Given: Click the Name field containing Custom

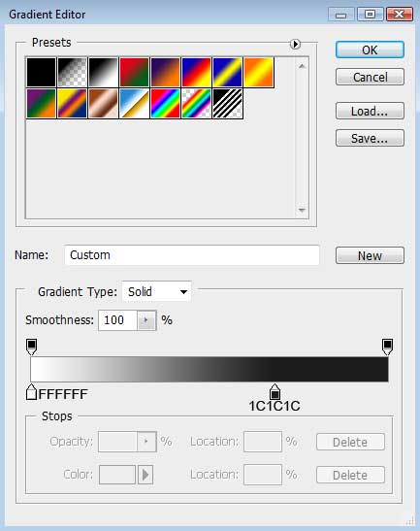Looking at the screenshot, I should (192, 255).
